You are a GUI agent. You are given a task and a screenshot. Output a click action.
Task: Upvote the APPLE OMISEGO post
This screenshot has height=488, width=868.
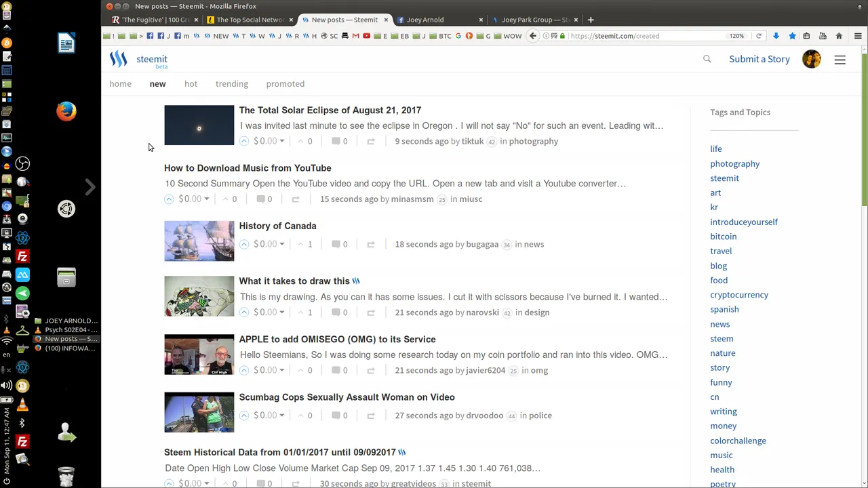pyautogui.click(x=244, y=370)
